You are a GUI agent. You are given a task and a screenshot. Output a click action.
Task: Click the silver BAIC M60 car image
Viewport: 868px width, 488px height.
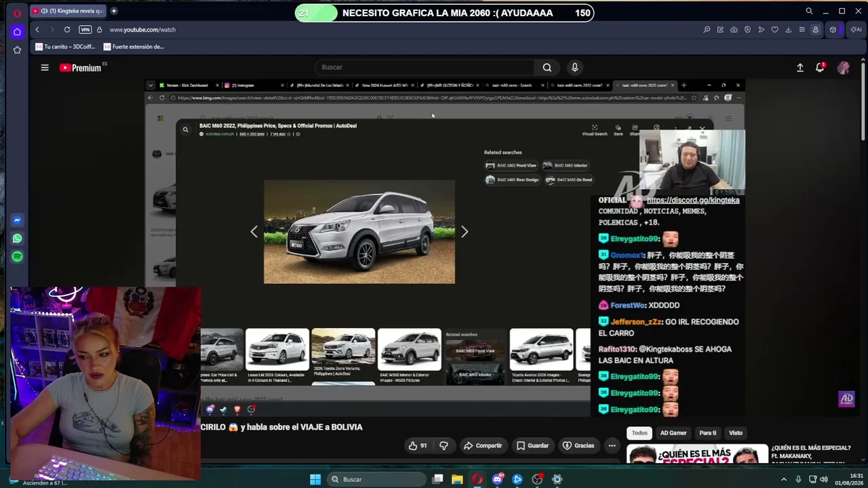click(x=359, y=232)
